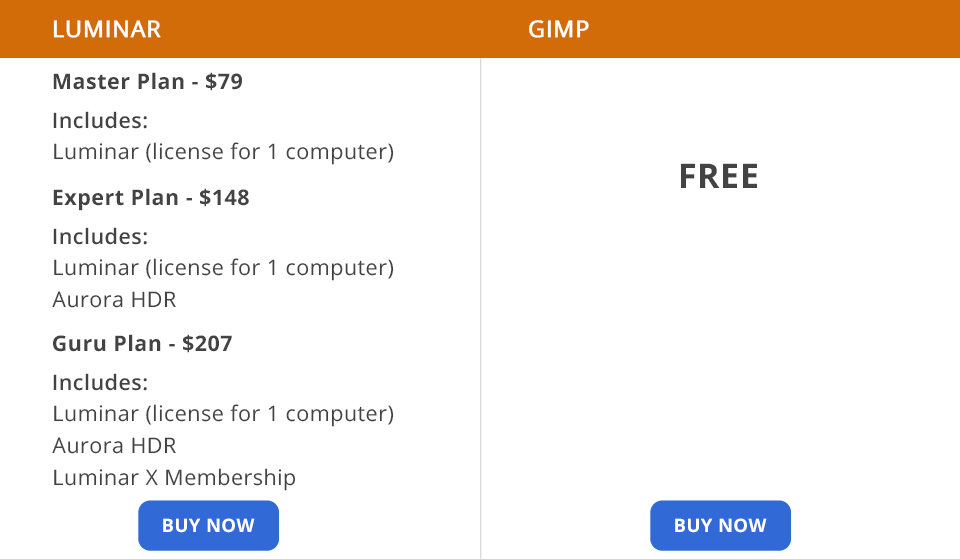
Task: Click Luminar license line under Master Plan
Action: coord(223,152)
